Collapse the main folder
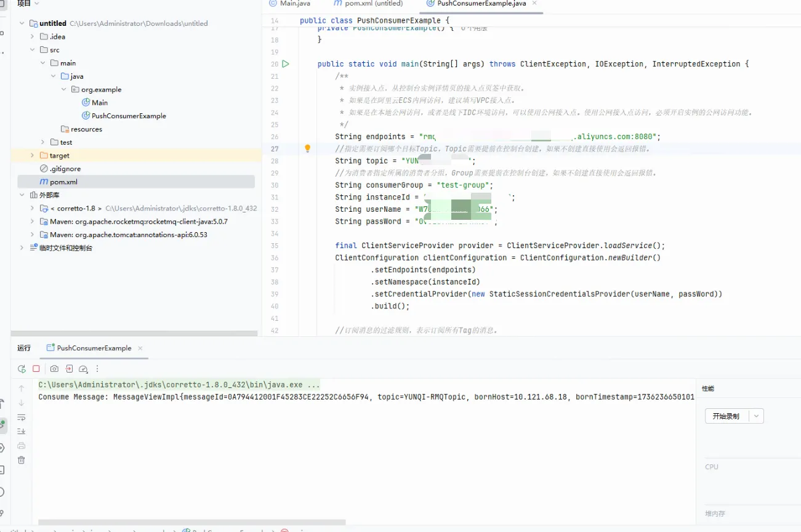The image size is (801, 532). point(43,63)
